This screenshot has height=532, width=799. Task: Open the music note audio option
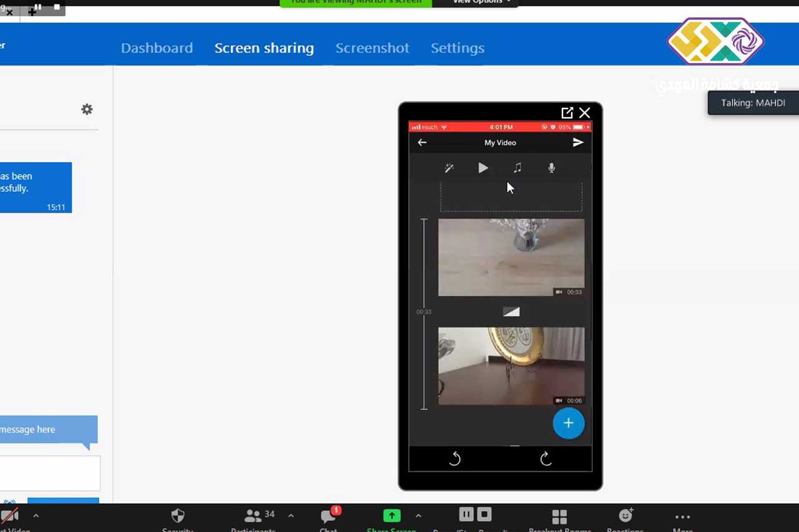pyautogui.click(x=517, y=168)
